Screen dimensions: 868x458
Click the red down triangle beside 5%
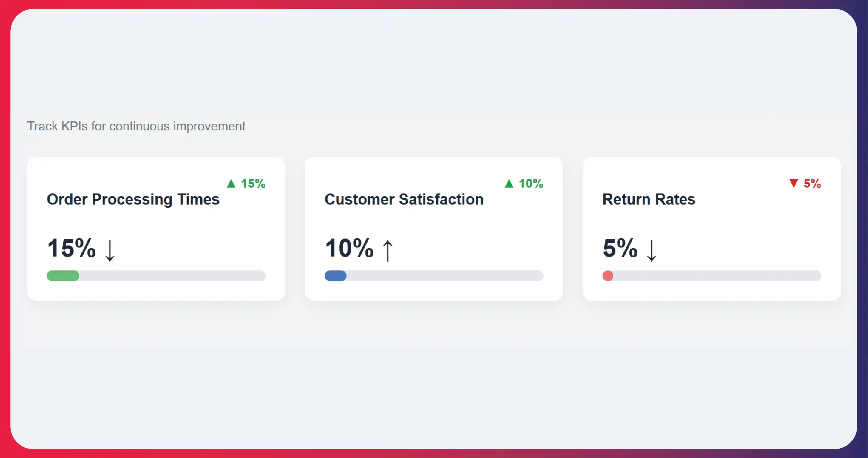coord(794,183)
